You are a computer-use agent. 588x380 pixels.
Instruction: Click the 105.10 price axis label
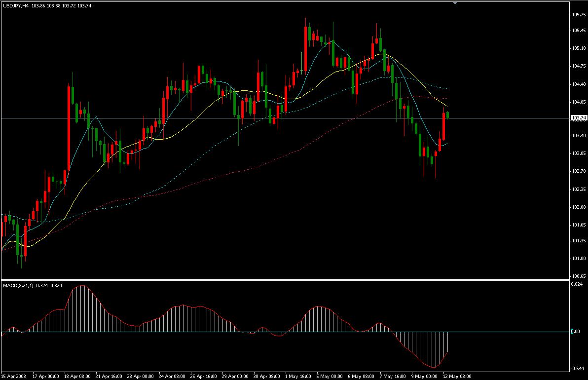[x=579, y=48]
